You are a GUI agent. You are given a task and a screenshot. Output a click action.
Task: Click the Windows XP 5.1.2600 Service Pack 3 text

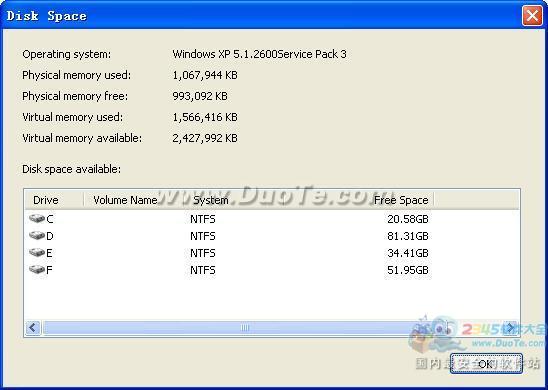(x=259, y=54)
